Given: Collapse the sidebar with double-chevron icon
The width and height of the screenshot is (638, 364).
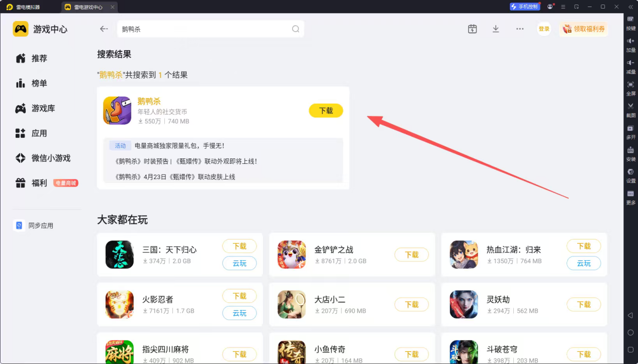Looking at the screenshot, I should tap(630, 7).
